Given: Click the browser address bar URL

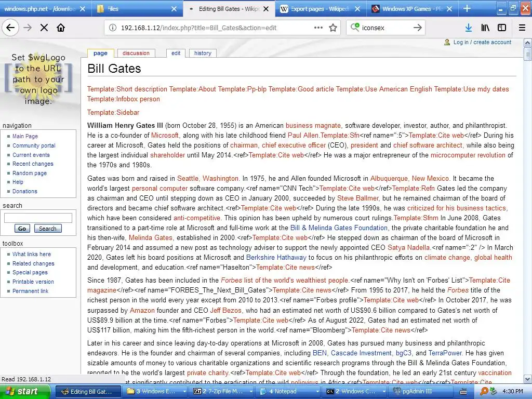Looking at the screenshot, I should (198, 28).
